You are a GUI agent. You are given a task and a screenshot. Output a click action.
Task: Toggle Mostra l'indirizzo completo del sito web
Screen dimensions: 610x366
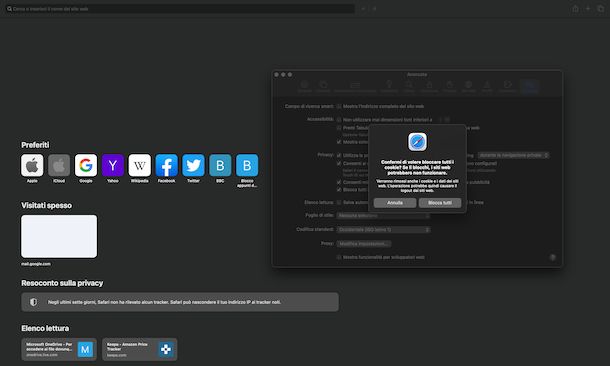[x=339, y=106]
